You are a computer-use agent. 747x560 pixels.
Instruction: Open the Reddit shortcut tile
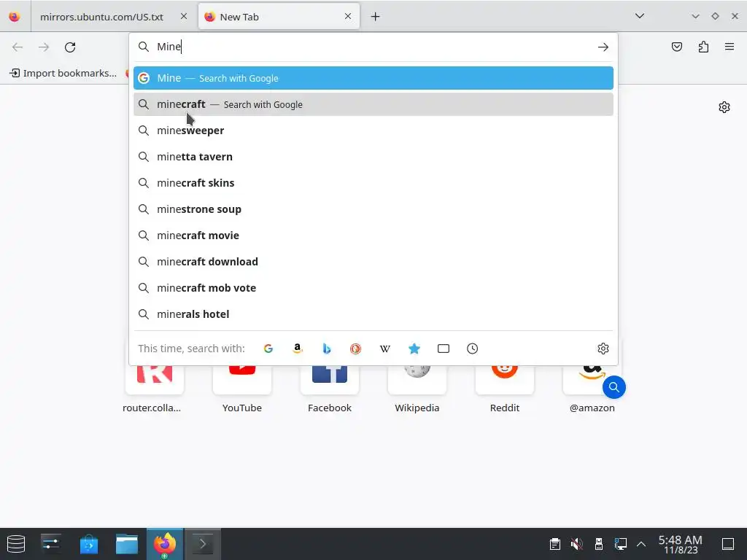(x=505, y=380)
